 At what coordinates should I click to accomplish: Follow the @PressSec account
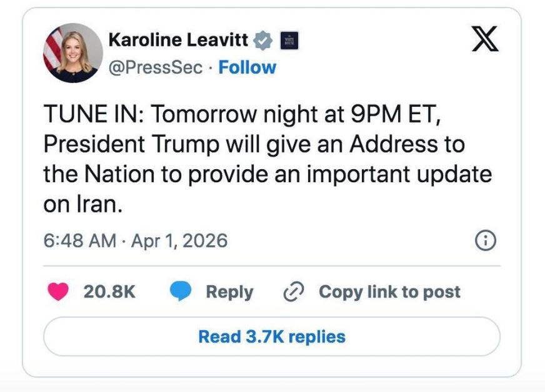pos(247,67)
